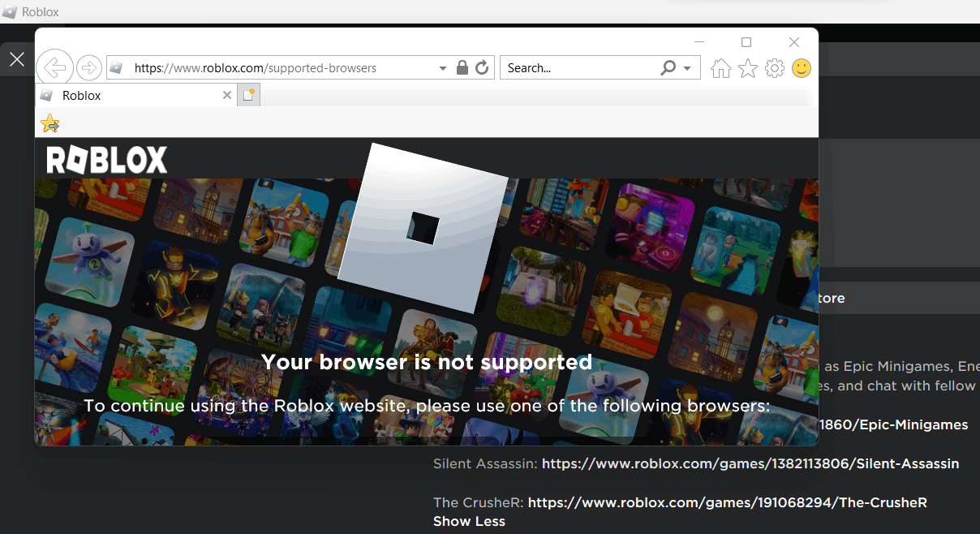
Task: Click Show Less in background window
Action: tap(469, 521)
